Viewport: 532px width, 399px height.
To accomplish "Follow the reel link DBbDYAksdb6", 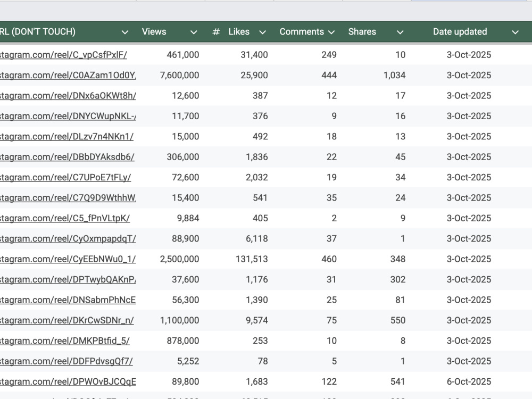I will 67,157.
